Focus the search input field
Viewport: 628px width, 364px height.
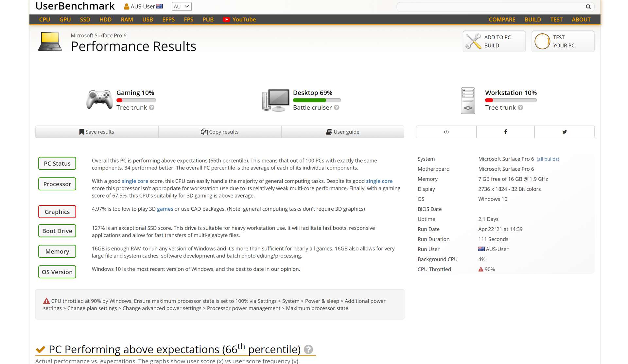click(491, 7)
